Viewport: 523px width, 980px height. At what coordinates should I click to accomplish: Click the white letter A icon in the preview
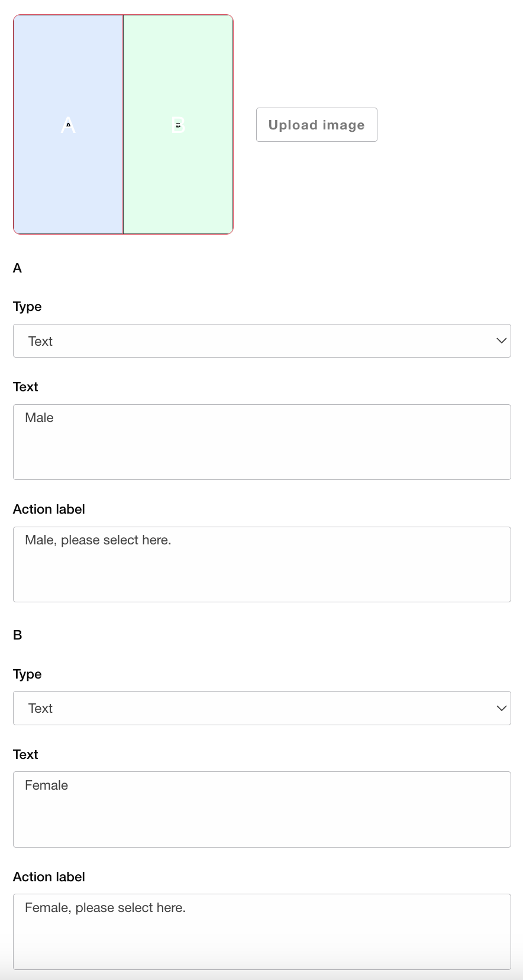click(x=68, y=125)
